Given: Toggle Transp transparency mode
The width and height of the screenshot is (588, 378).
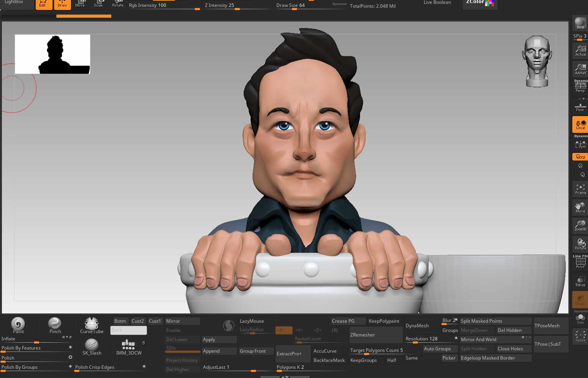Looking at the screenshot, I should (580, 281).
